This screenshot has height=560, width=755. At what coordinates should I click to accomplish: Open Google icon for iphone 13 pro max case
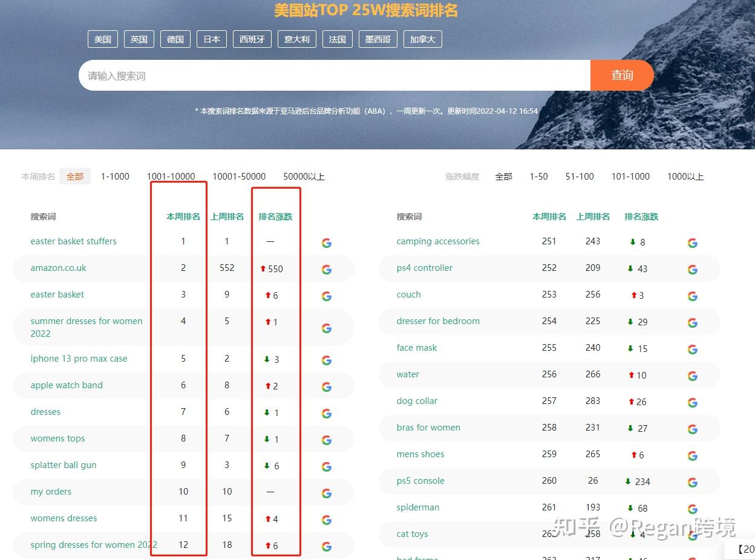tap(327, 360)
